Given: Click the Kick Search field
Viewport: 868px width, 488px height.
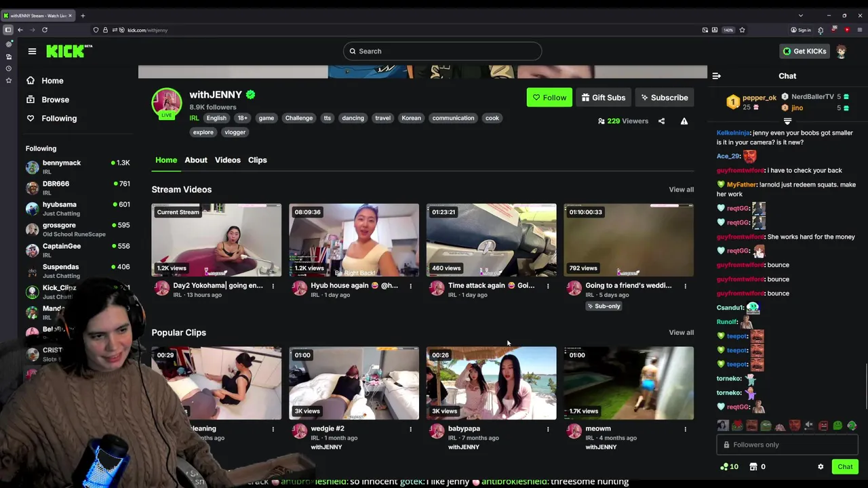Looking at the screenshot, I should click(442, 52).
